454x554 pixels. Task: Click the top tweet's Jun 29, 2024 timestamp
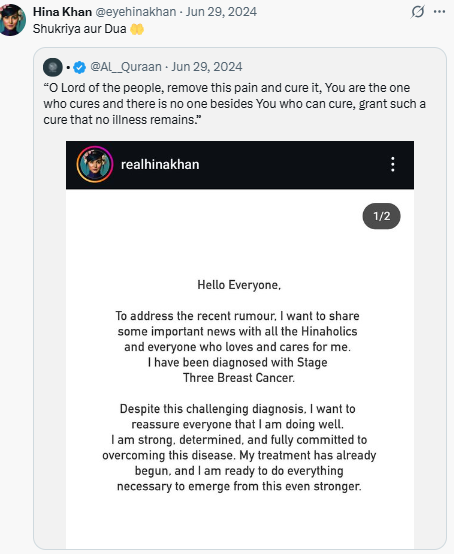pos(221,12)
